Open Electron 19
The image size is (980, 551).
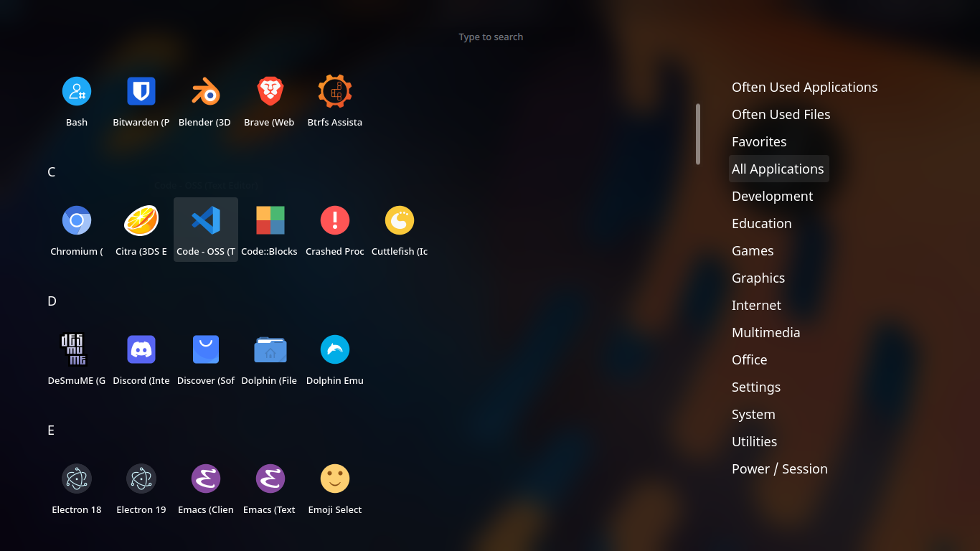click(x=141, y=488)
